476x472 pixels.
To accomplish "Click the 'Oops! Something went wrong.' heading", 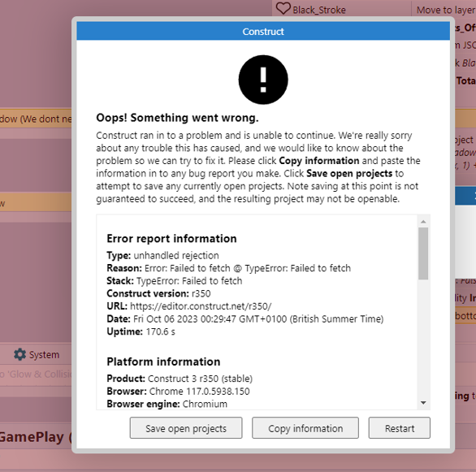I will coord(177,118).
